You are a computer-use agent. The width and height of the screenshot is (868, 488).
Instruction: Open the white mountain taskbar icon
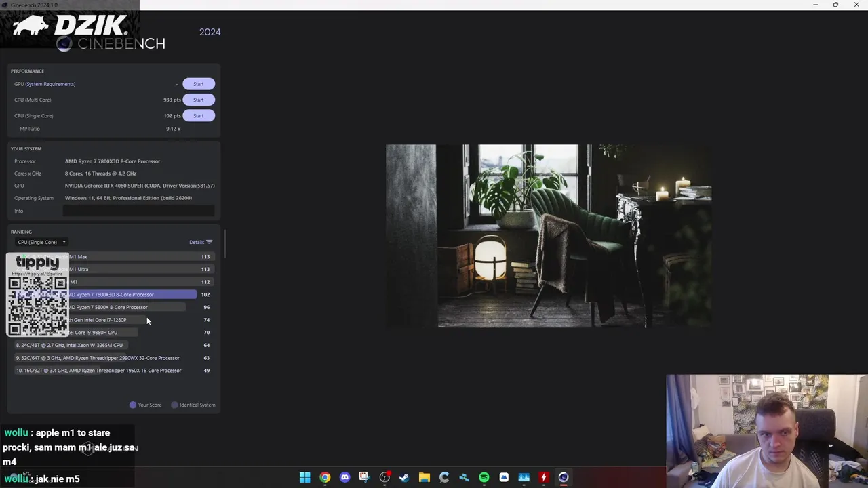[x=504, y=477]
